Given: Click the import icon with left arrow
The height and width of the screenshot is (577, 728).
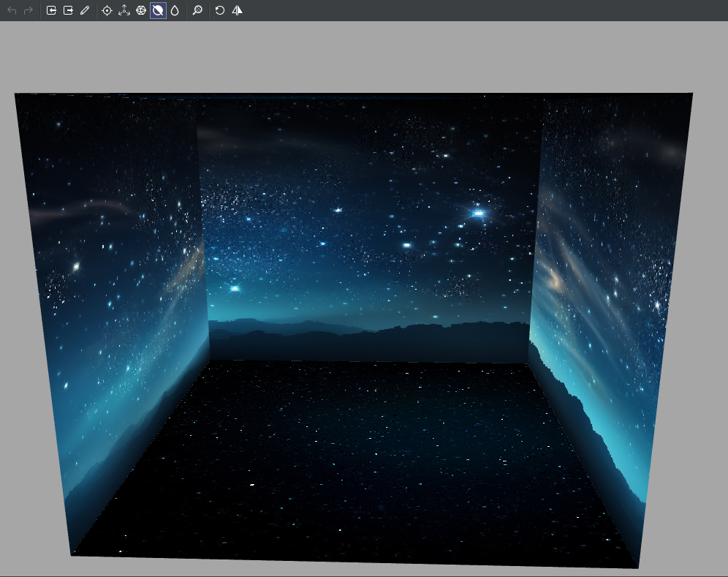Looking at the screenshot, I should click(52, 10).
